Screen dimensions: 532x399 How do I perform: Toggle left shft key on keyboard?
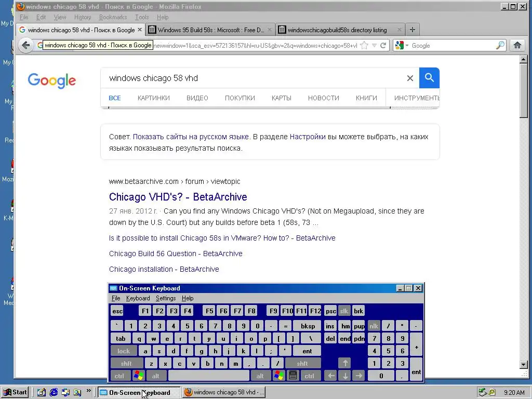pos(126,363)
